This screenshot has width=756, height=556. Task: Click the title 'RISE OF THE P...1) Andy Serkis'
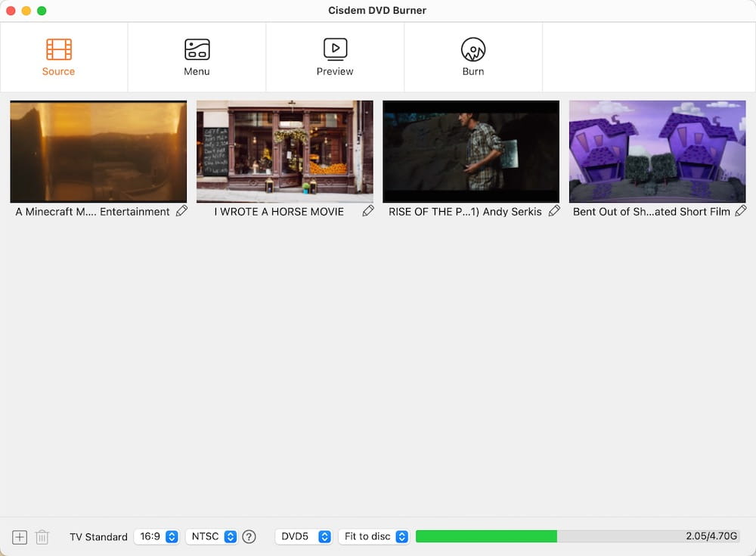click(465, 211)
